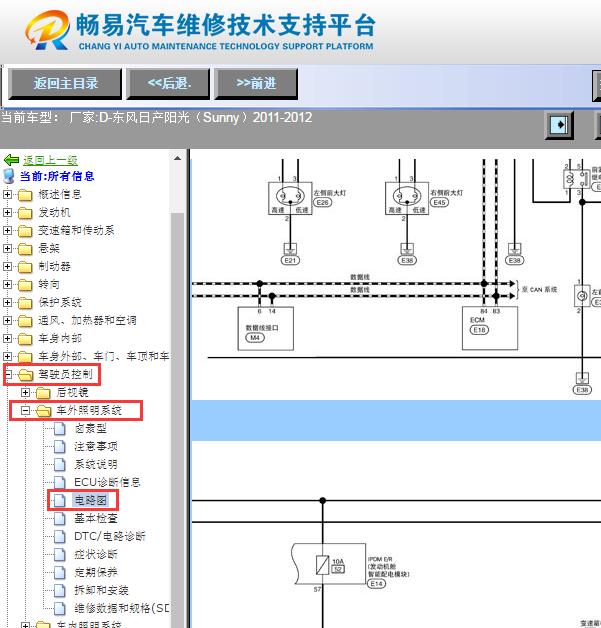
Task: Open the 症状诊断 document
Action: [x=96, y=554]
